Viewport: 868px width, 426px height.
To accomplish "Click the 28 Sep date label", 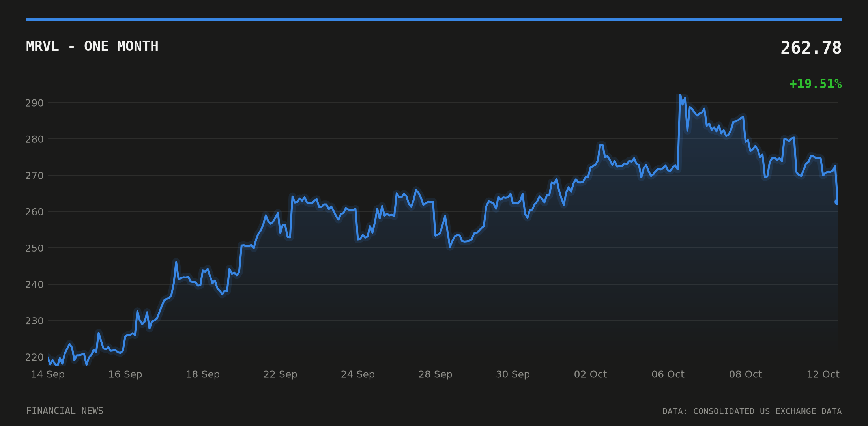I will (435, 374).
